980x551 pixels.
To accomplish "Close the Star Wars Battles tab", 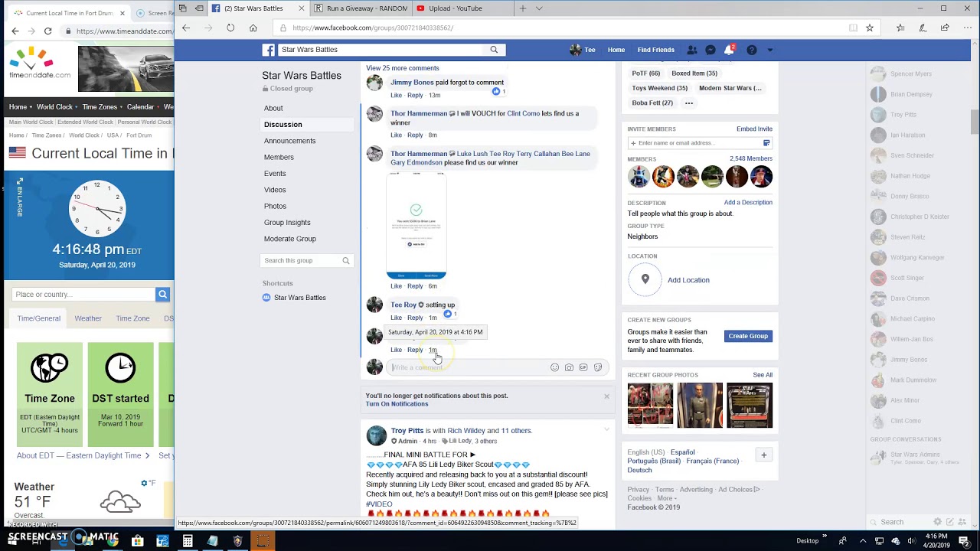I will click(301, 8).
